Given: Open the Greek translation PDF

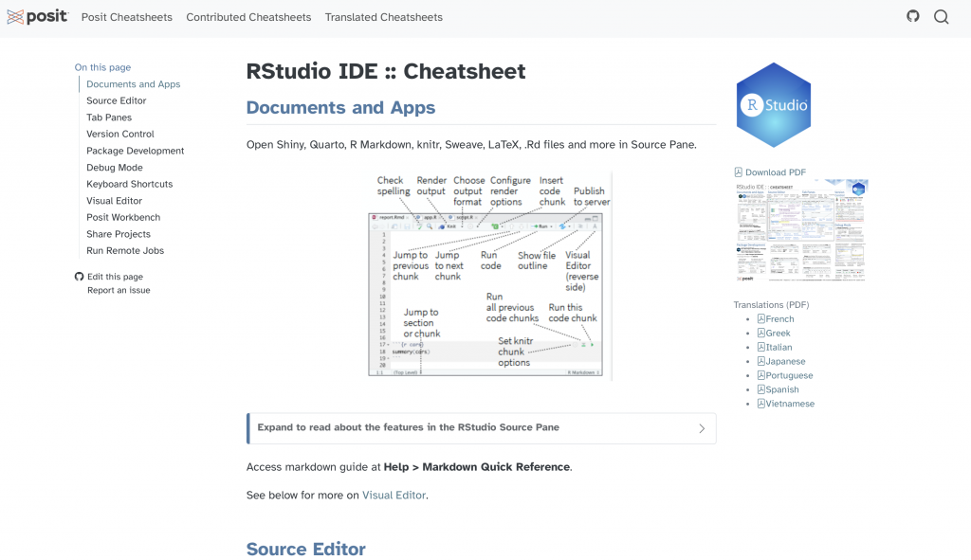Looking at the screenshot, I should tap(778, 333).
